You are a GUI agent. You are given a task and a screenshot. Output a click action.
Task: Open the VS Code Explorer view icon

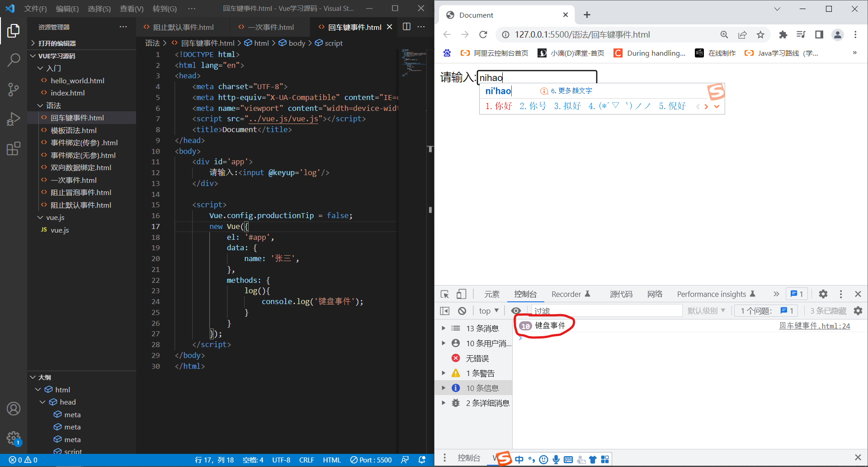14,31
